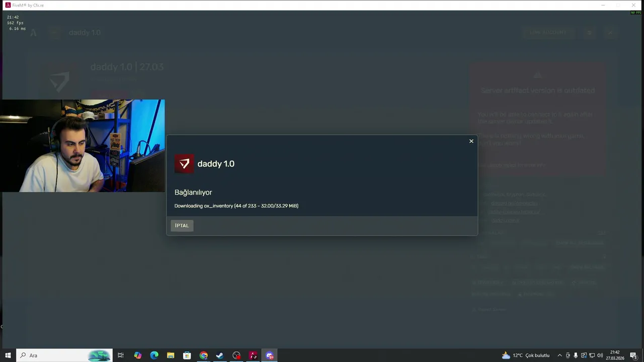Viewport: 644px width, 362px height.
Task: Click the 162 fps overlay text
Action: tap(15, 23)
